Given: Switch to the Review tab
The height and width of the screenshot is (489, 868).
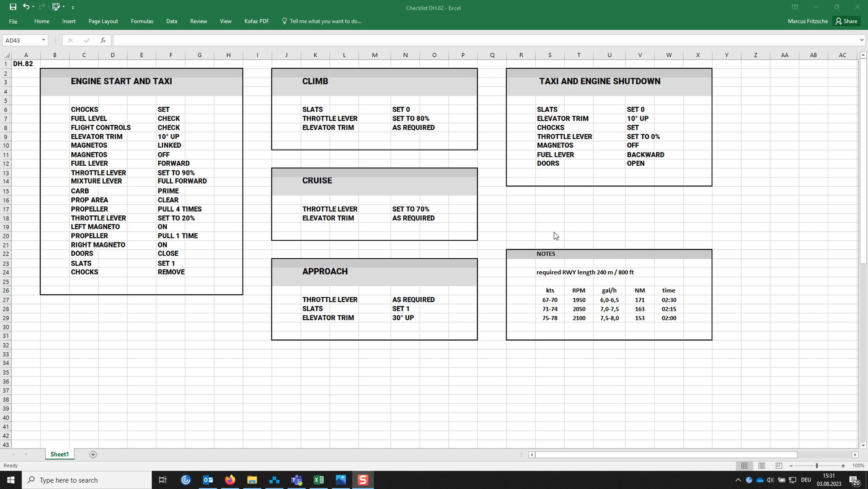Looking at the screenshot, I should 198,21.
